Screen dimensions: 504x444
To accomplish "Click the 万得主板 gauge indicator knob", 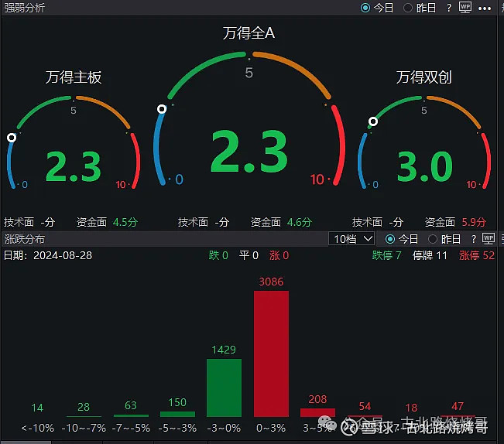I will pos(12,138).
